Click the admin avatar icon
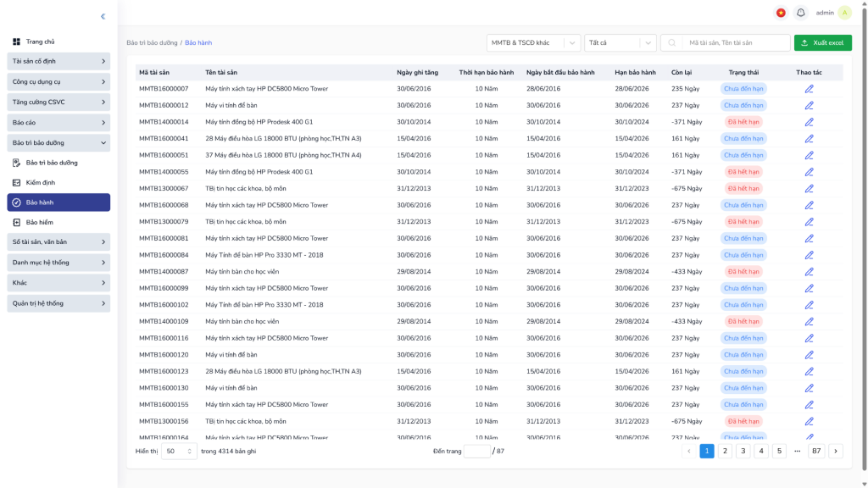The width and height of the screenshot is (868, 488). (x=844, y=13)
